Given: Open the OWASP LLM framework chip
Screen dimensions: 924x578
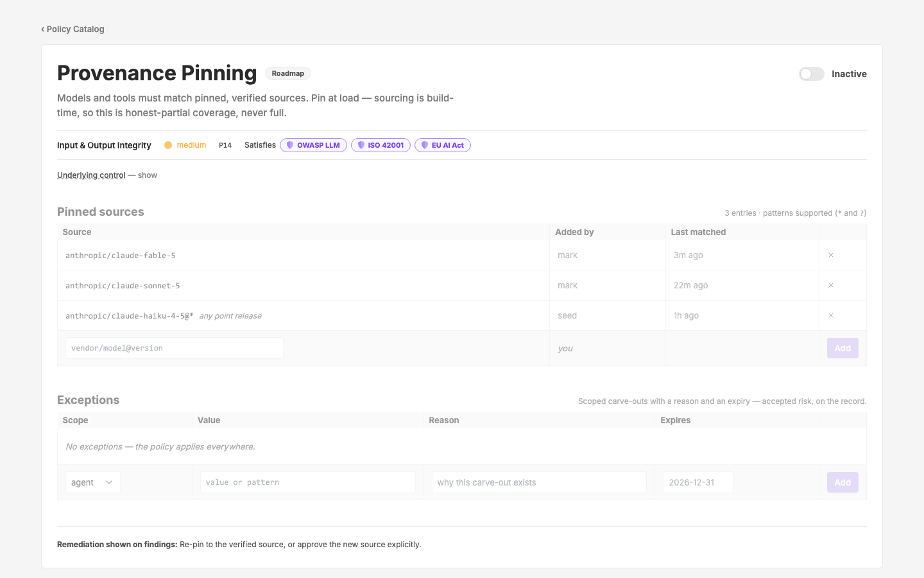Looking at the screenshot, I should [313, 145].
